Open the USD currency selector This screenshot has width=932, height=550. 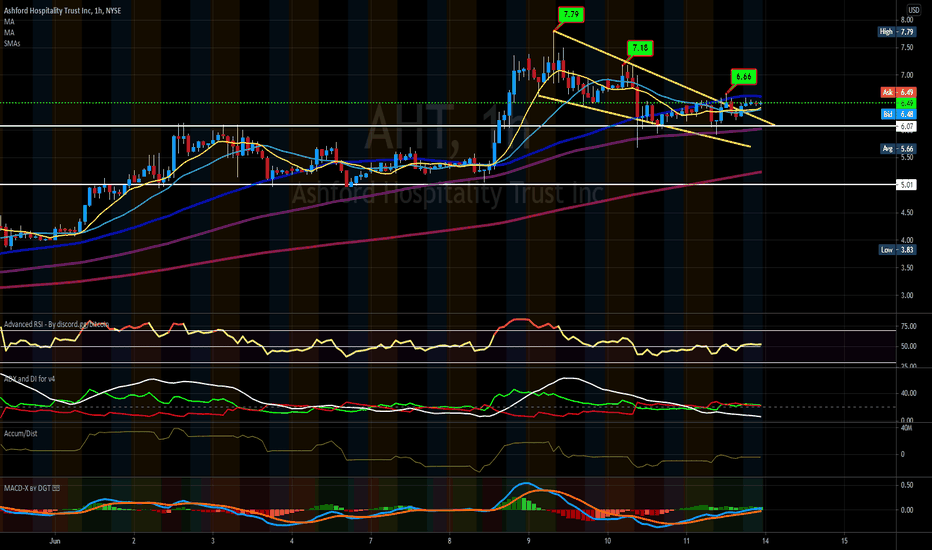pyautogui.click(x=914, y=10)
